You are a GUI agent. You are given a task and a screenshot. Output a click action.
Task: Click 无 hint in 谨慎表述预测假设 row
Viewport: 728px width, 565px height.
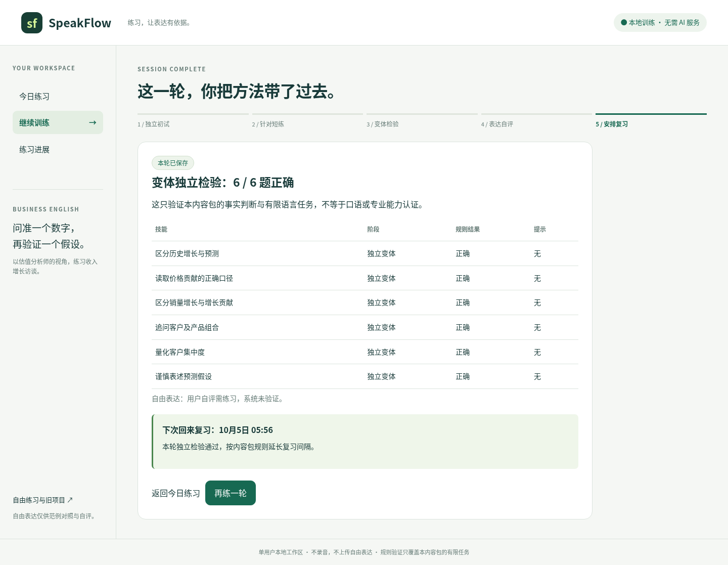click(537, 376)
